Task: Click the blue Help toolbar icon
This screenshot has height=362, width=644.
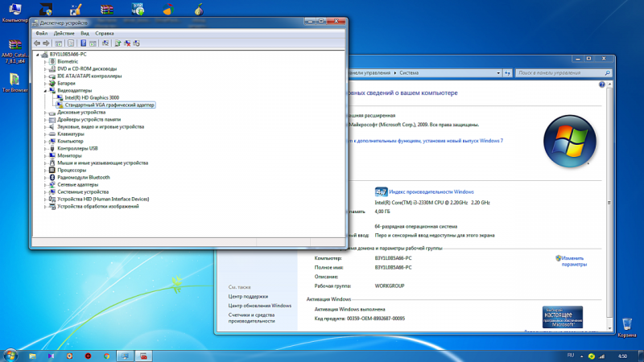Action: pyautogui.click(x=84, y=43)
